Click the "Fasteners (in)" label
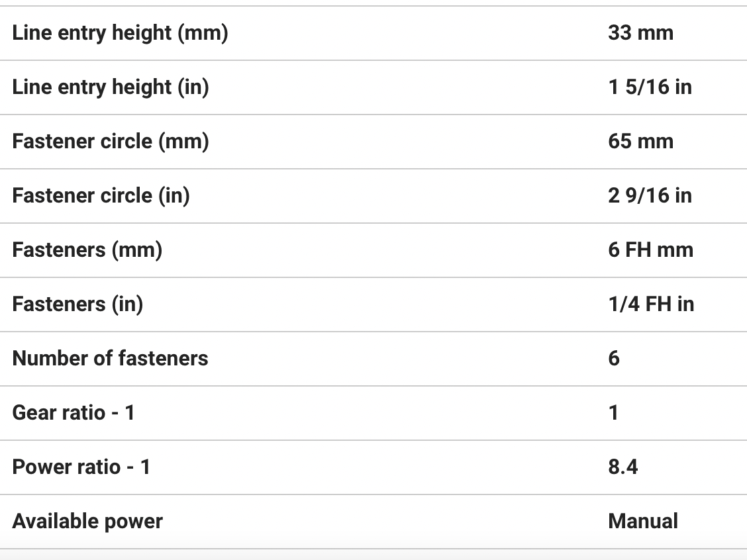 pos(77,304)
